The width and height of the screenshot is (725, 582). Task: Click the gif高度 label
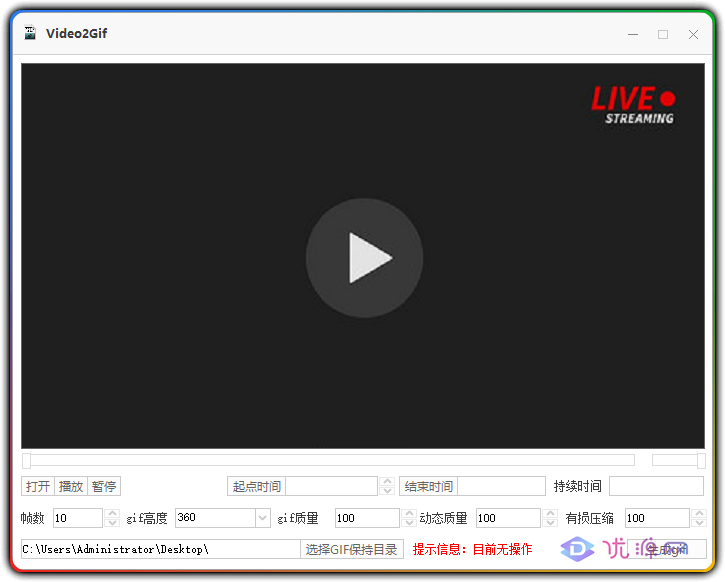point(147,518)
